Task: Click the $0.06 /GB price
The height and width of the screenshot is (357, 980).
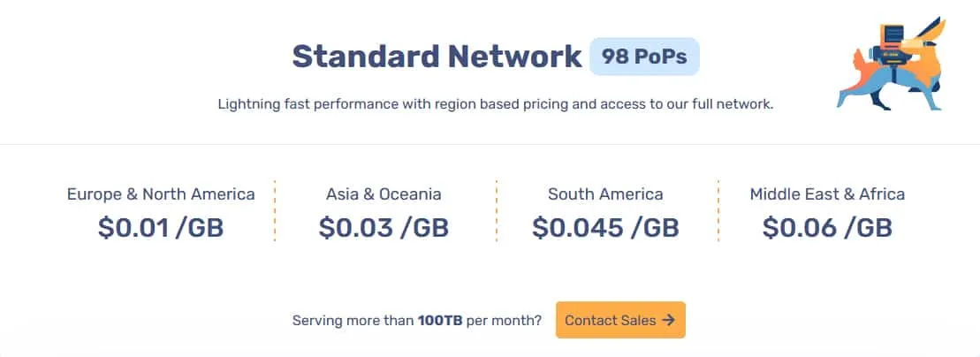Action: pos(827,228)
